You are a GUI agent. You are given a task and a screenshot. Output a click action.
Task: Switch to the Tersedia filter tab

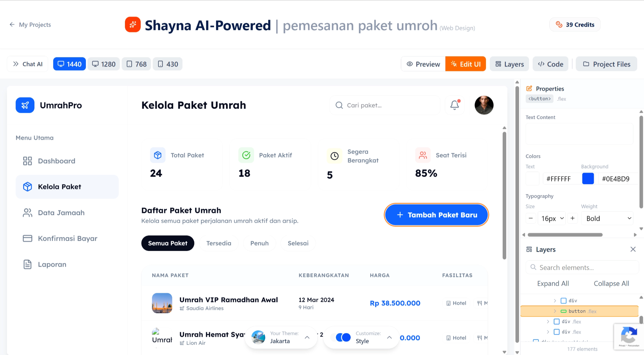click(x=219, y=243)
